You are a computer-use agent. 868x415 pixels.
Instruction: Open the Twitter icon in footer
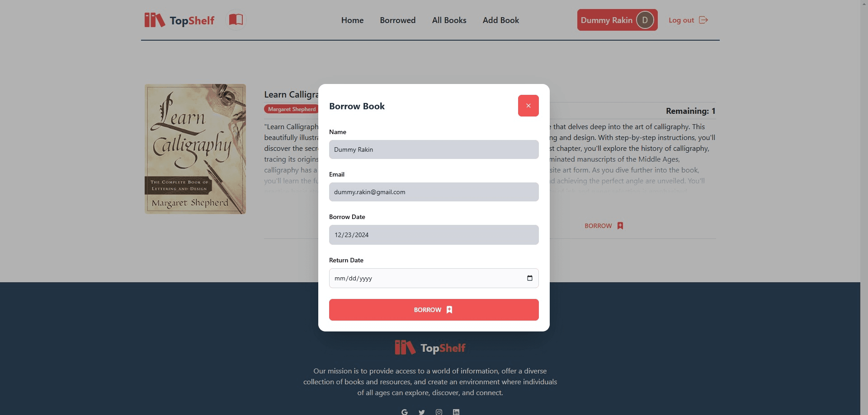click(422, 412)
